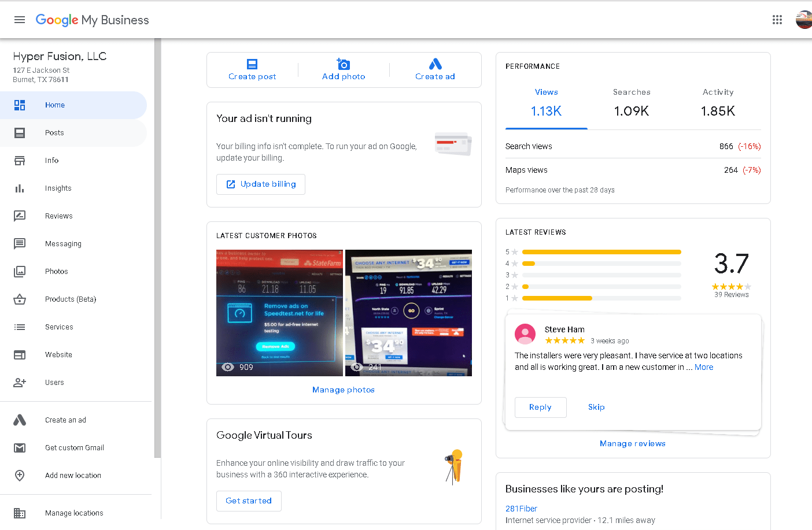Click the sidebar vertical scrollbar

[158, 249]
